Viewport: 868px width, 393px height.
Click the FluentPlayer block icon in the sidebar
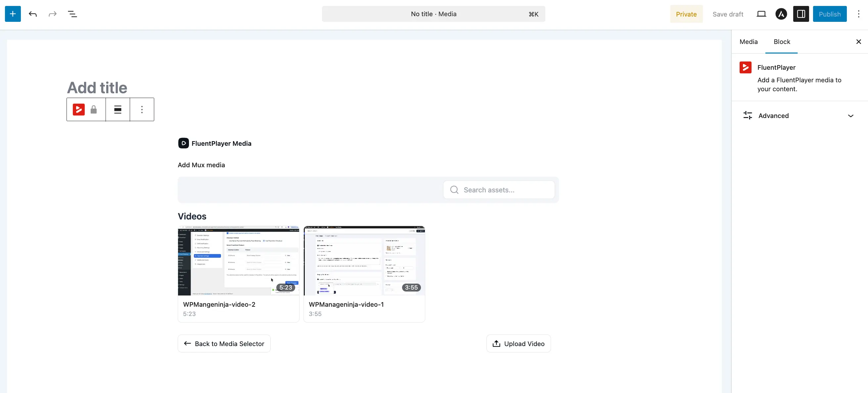click(745, 67)
